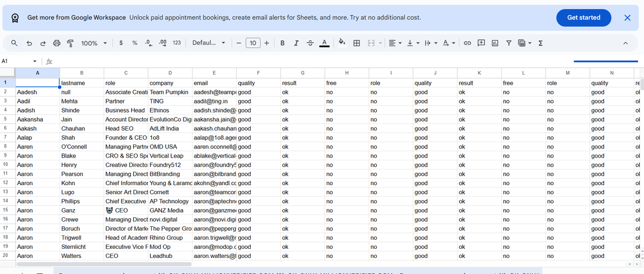This screenshot has width=644, height=274.
Task: Select column A header
Action: click(x=37, y=72)
